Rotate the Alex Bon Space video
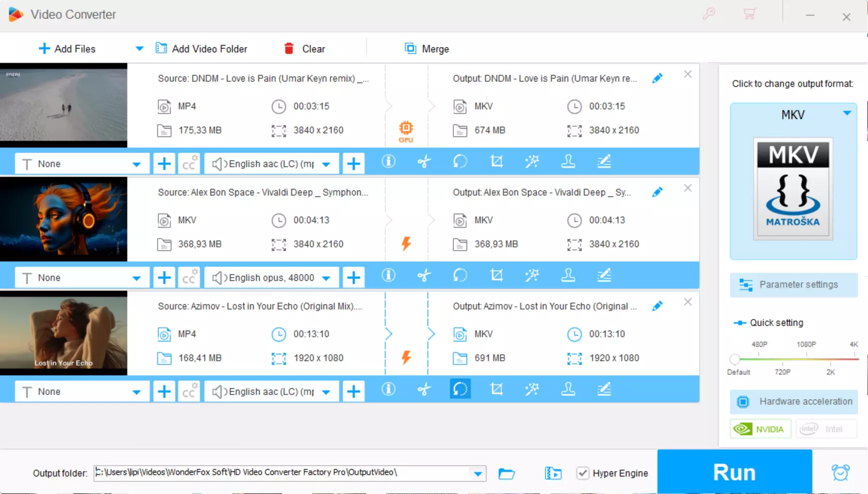The image size is (868, 494). [x=460, y=275]
